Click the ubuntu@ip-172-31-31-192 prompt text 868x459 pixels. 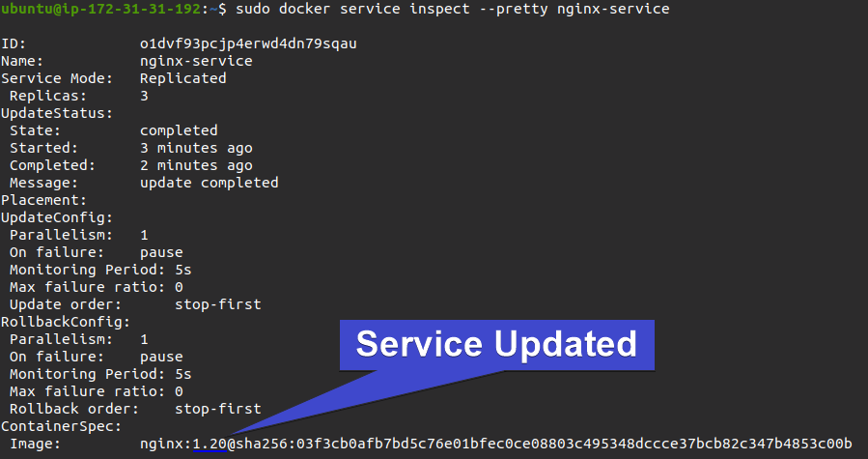101,9
